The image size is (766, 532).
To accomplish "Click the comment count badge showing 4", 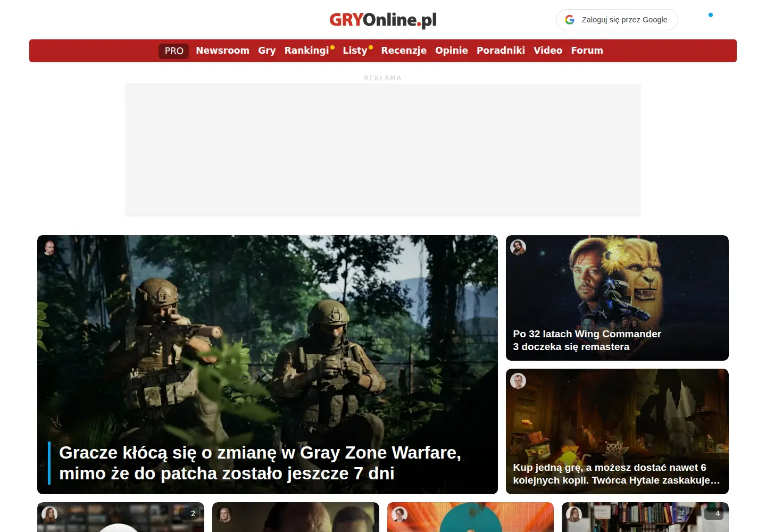I will pyautogui.click(x=714, y=513).
